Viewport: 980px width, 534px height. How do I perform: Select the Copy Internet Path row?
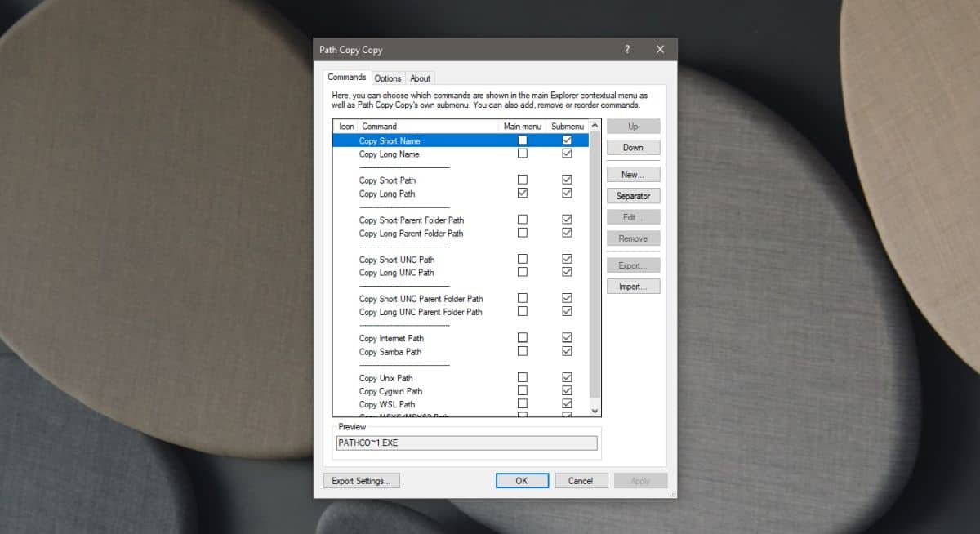click(x=460, y=338)
